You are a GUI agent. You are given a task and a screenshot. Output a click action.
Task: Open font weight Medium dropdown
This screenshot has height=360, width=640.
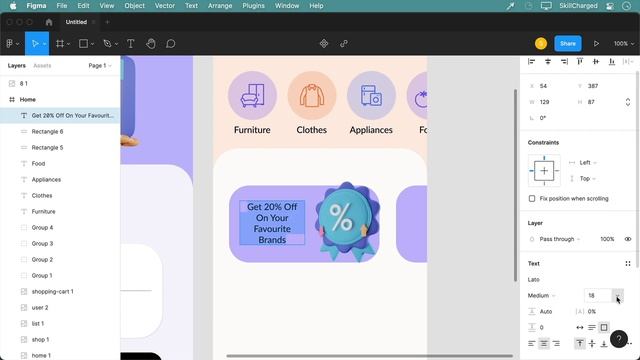click(541, 296)
